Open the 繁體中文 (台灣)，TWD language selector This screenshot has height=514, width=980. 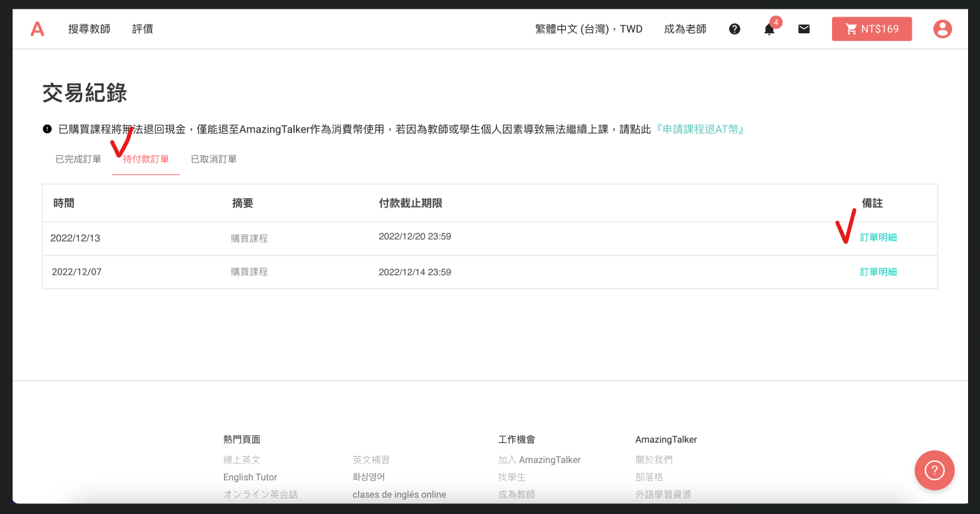pos(588,29)
